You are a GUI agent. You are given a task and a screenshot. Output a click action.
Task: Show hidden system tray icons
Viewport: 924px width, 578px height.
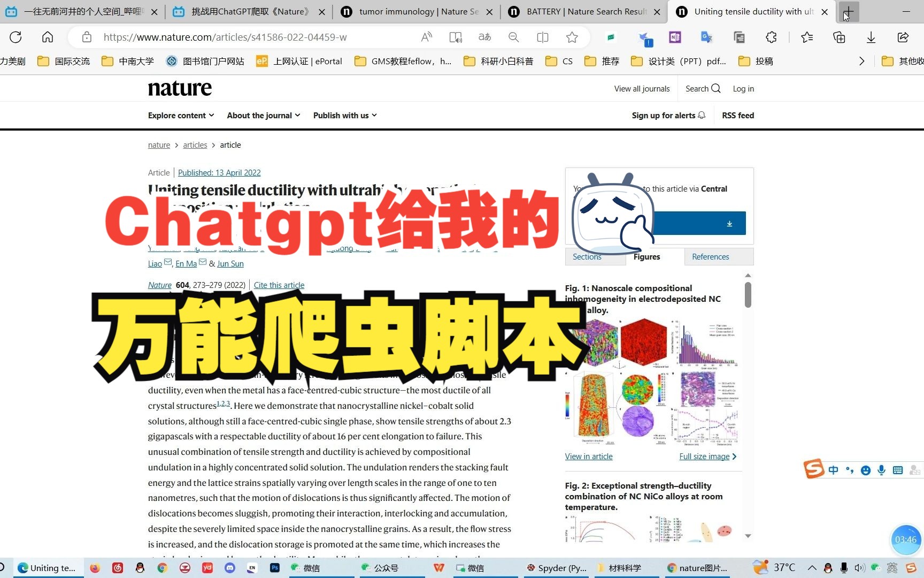pos(812,568)
